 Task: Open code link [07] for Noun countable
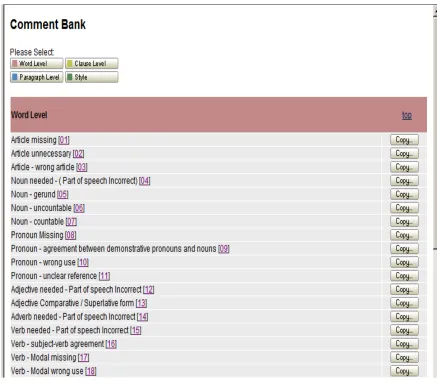pos(71,222)
